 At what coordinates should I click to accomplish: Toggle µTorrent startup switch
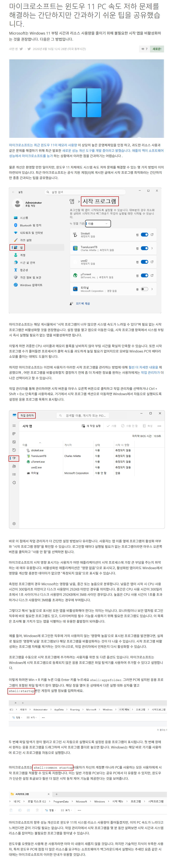[x=145, y=275]
